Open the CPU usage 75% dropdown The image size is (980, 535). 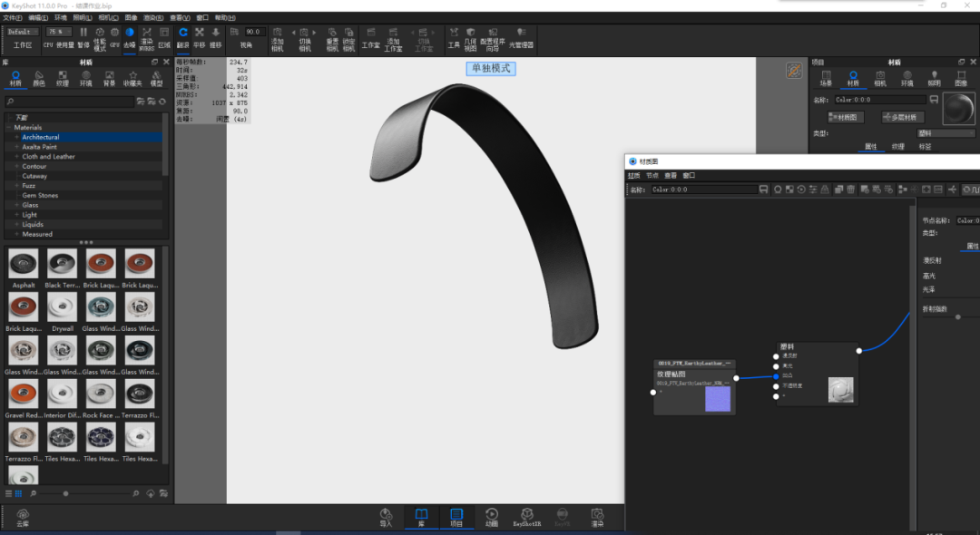[x=59, y=32]
